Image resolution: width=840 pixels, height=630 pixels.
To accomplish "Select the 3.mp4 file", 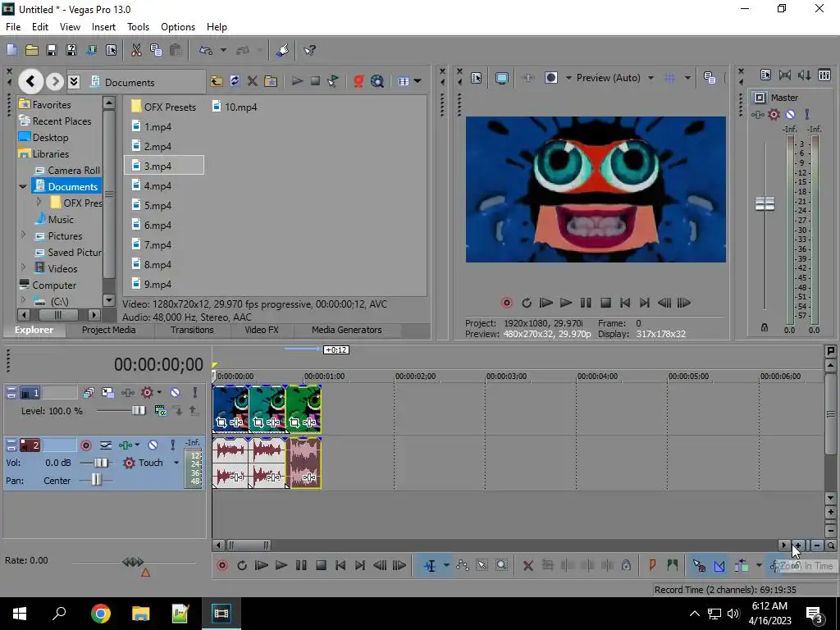I will click(x=163, y=166).
